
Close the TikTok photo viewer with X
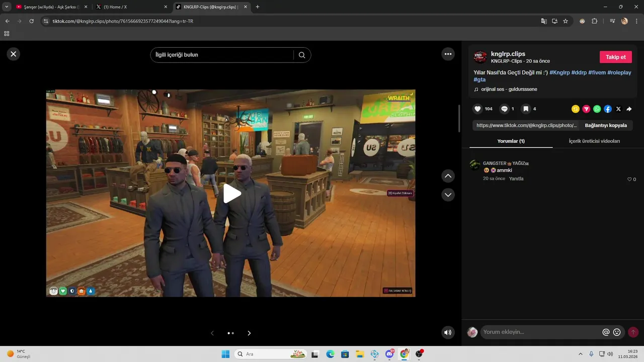click(14, 54)
